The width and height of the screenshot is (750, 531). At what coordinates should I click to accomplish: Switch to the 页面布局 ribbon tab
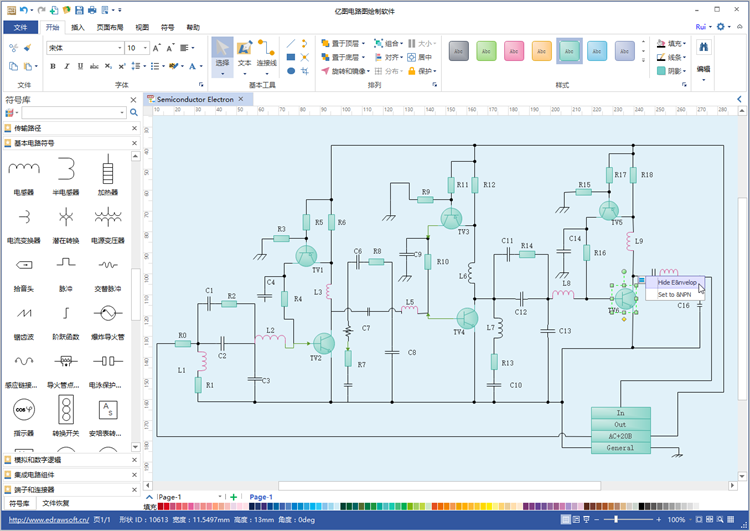click(x=110, y=27)
